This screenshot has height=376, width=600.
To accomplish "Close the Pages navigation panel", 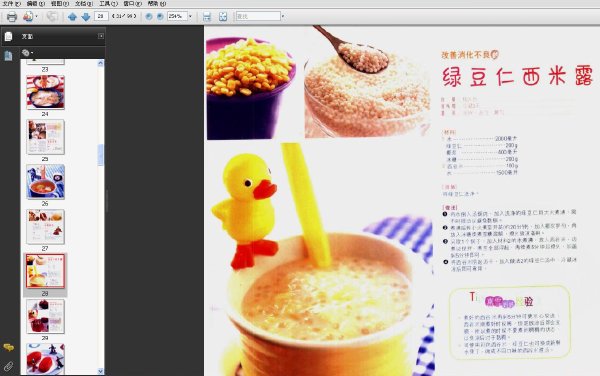I will (101, 36).
